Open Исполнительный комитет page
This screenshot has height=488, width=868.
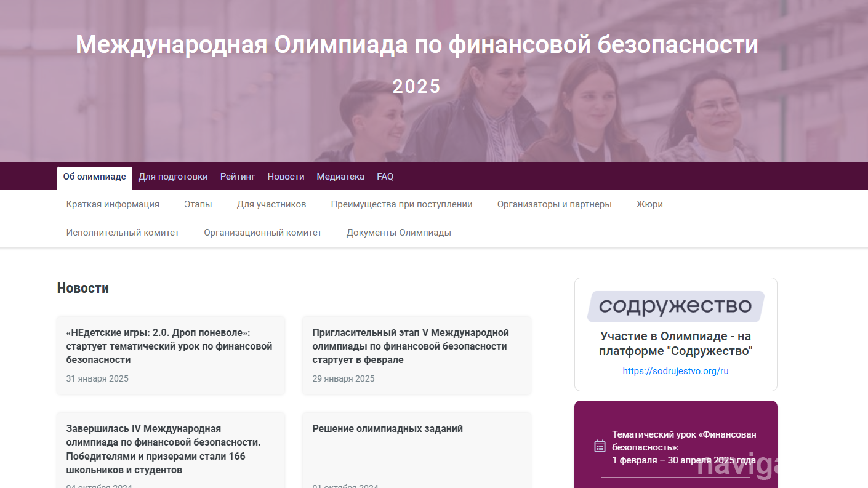click(x=123, y=233)
